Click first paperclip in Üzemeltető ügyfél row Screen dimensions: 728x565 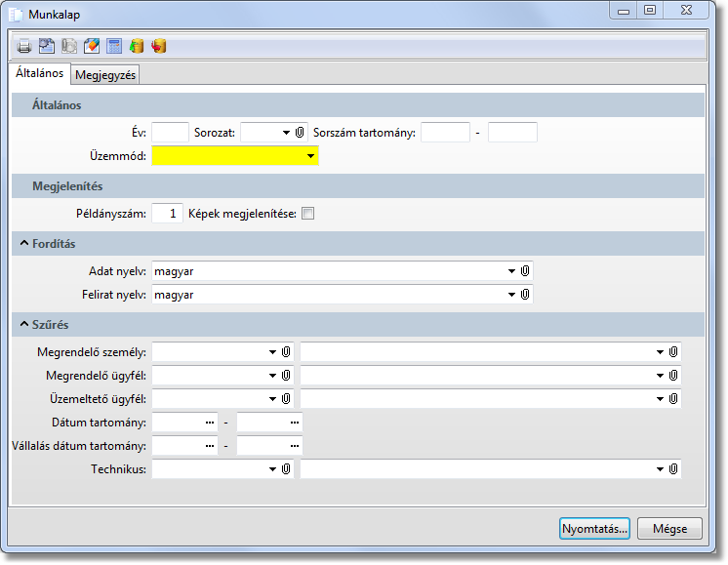click(x=286, y=398)
